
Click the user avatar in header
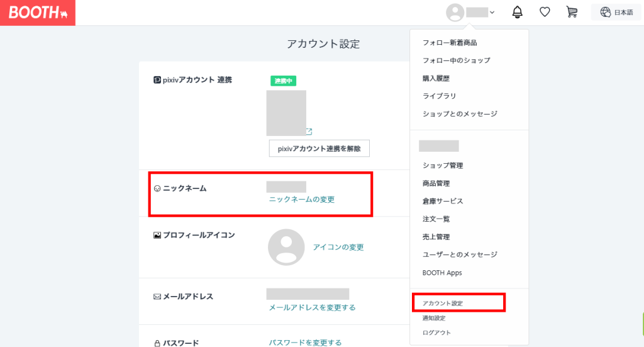[455, 12]
